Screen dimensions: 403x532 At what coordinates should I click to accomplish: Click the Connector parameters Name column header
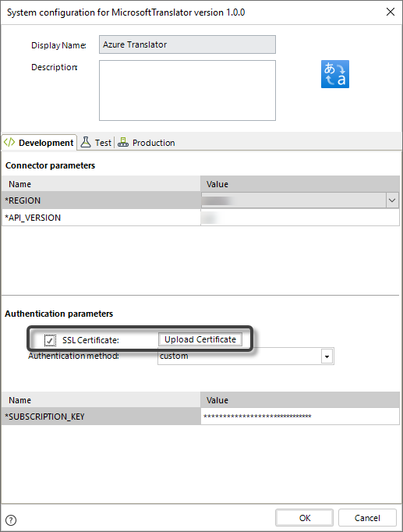click(101, 184)
